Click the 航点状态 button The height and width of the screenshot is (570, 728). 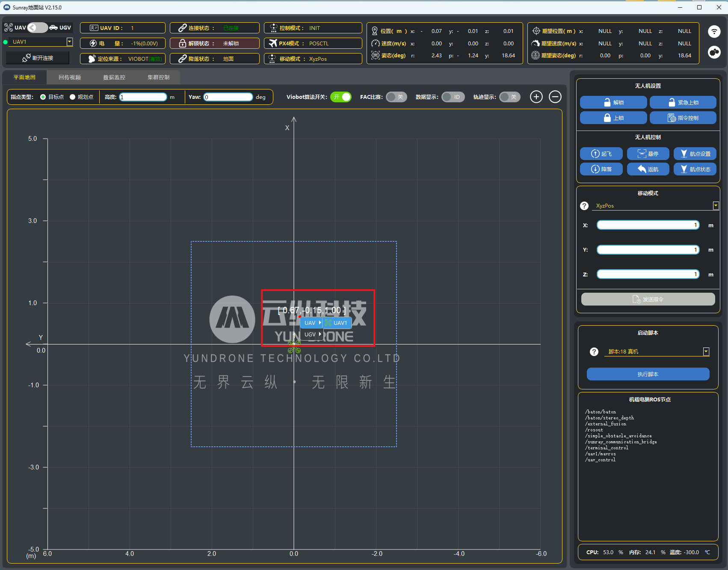tap(695, 169)
